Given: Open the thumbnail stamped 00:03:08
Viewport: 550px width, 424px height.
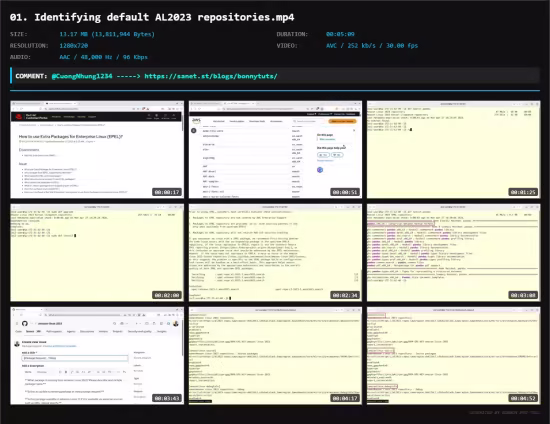Looking at the screenshot, I should pos(454,253).
